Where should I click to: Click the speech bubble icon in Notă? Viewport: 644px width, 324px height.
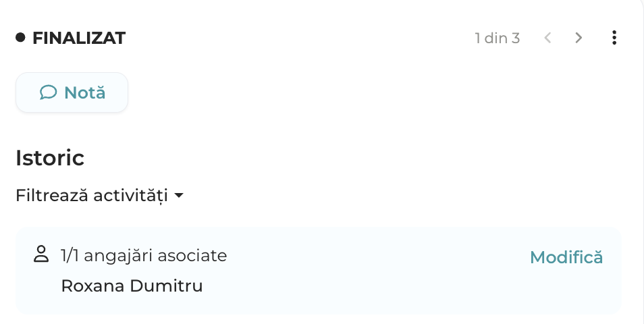click(48, 92)
